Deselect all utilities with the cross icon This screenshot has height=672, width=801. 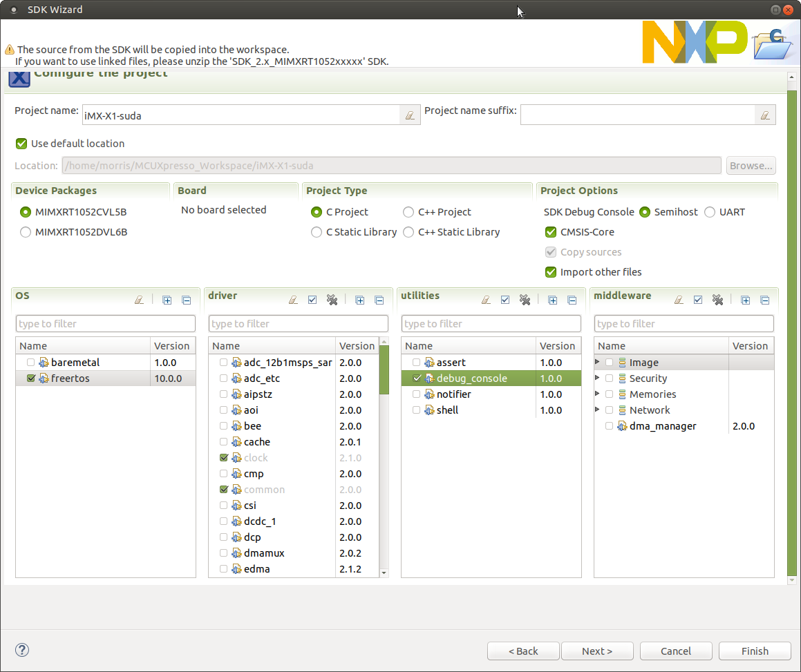coord(525,300)
